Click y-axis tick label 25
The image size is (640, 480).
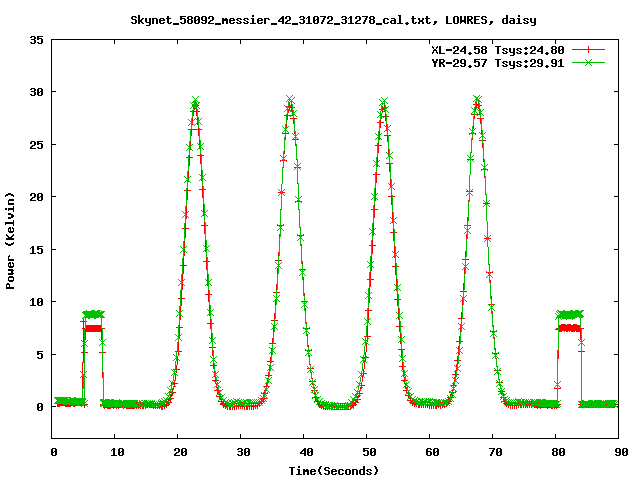click(x=37, y=145)
